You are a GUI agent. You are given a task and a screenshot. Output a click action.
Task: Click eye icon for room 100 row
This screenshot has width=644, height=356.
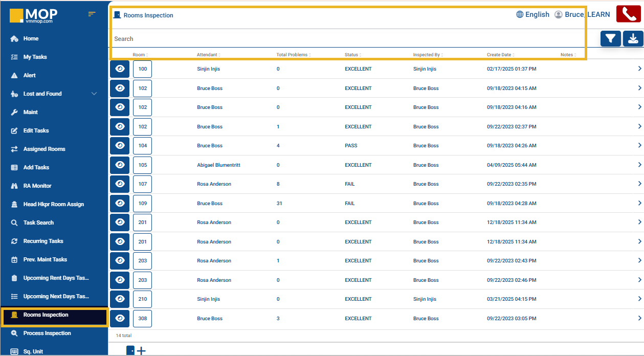(x=120, y=69)
